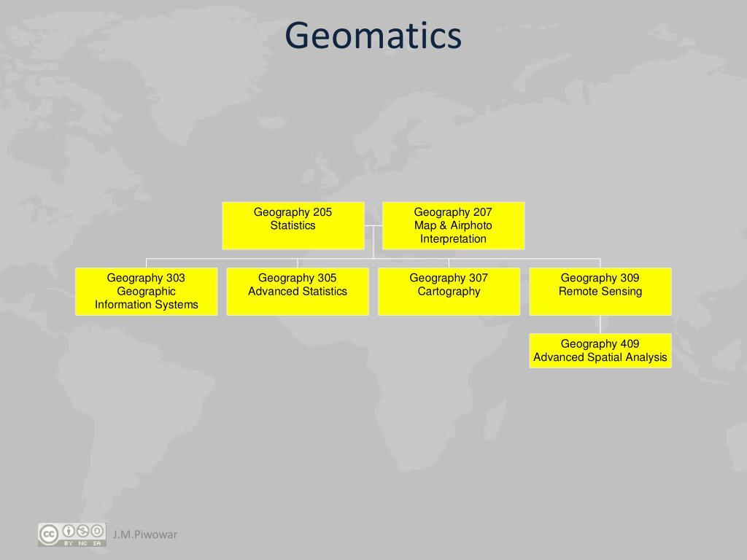The height and width of the screenshot is (560, 747).
Task: Select the Geography 309 Remote Sensing box
Action: click(x=600, y=292)
